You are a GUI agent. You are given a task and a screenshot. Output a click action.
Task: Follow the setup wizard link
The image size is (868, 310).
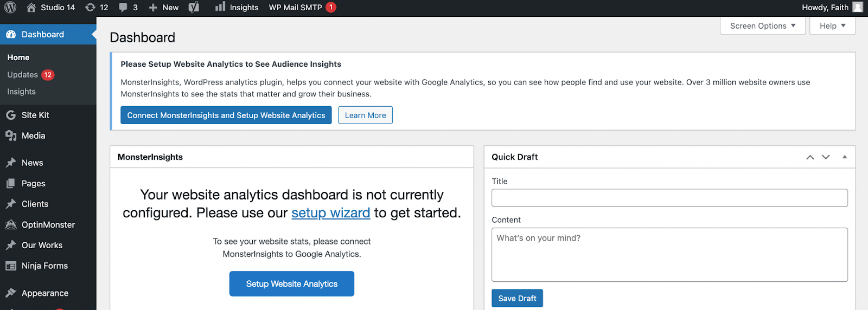tap(330, 213)
